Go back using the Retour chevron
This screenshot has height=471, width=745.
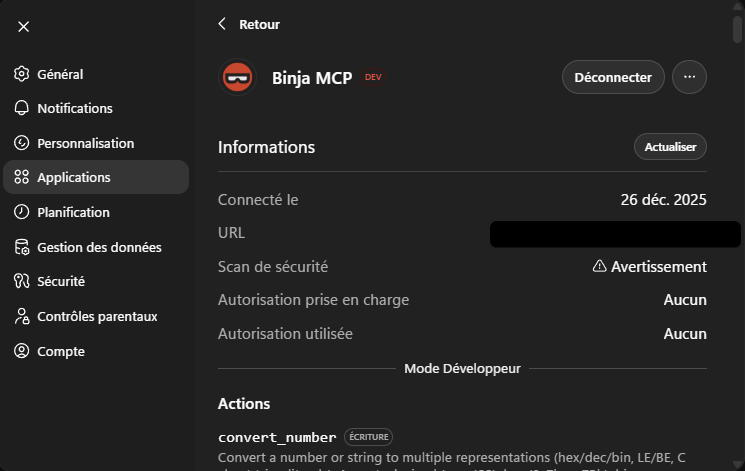[x=222, y=24]
